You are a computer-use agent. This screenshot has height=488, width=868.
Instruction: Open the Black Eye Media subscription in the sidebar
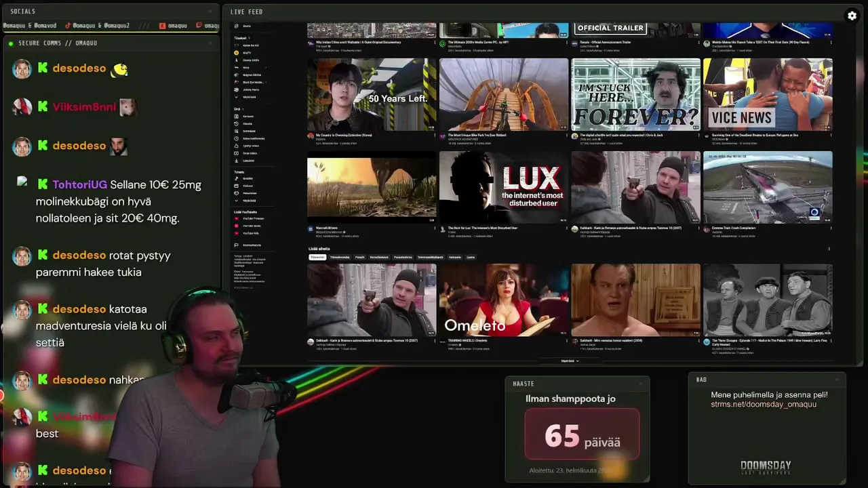249,82
